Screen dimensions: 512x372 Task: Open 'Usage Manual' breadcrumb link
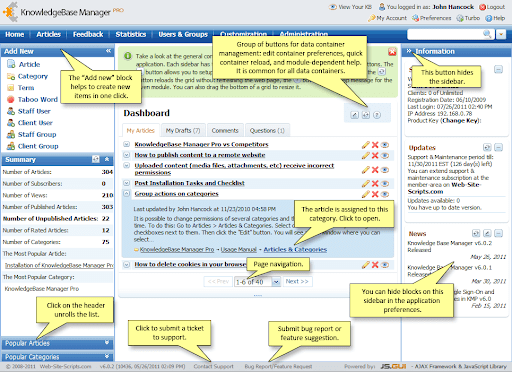[x=239, y=249]
